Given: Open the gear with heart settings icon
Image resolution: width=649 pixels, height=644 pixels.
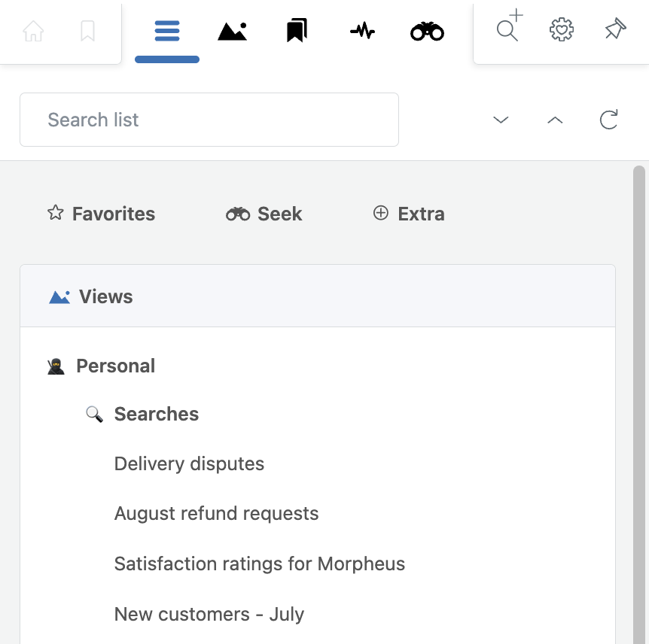Looking at the screenshot, I should point(562,30).
